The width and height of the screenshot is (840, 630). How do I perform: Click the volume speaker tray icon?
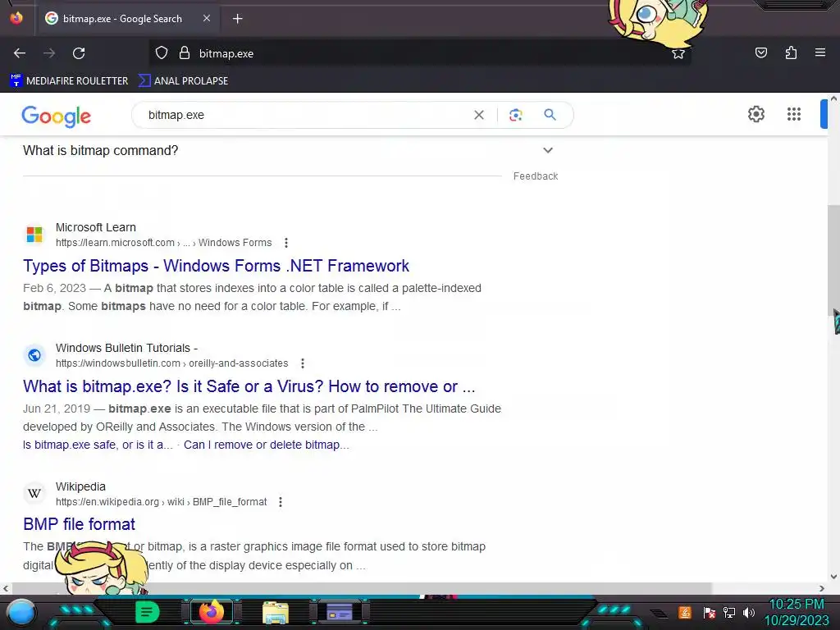tap(748, 612)
